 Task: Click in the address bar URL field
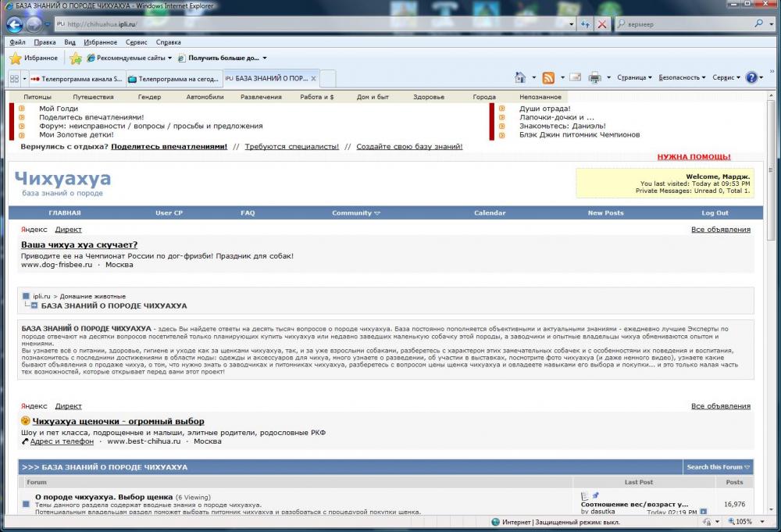coord(312,24)
